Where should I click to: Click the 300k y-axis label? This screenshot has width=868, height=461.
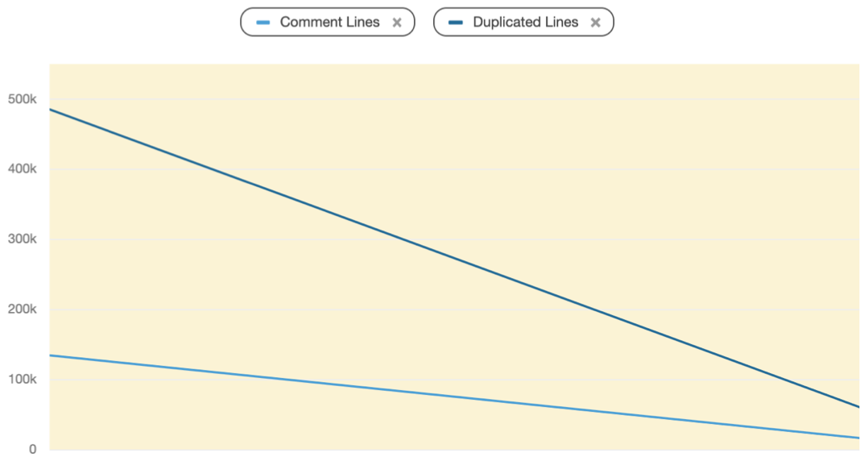[22, 239]
